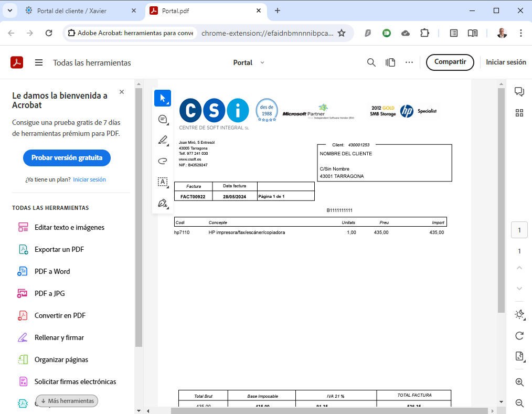Rotate the page clockwise
The image size is (532, 414).
519,336
